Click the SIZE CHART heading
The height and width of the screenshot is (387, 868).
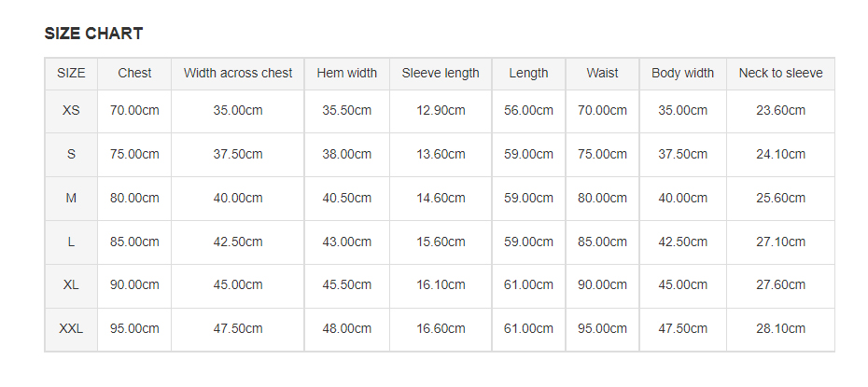tap(93, 34)
